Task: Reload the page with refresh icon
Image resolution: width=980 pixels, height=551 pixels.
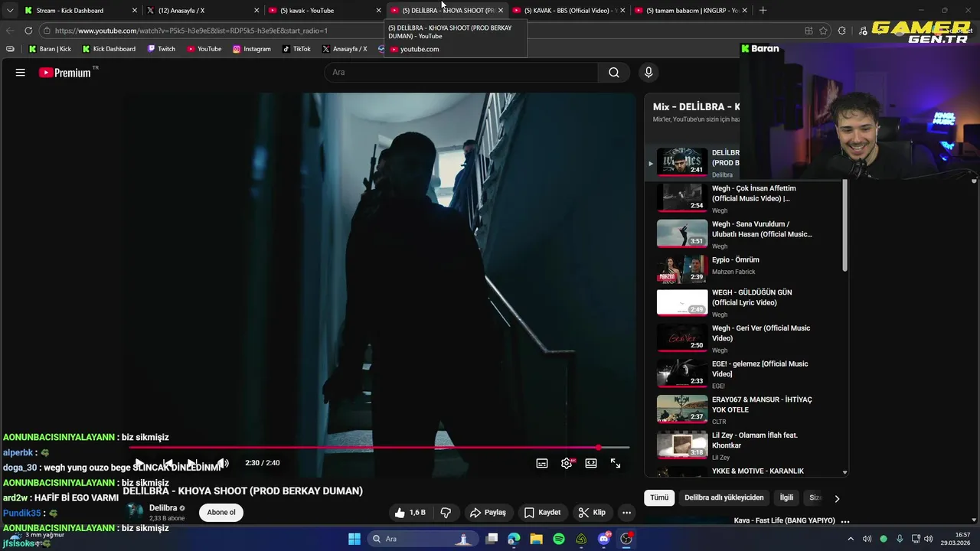Action: [x=28, y=31]
